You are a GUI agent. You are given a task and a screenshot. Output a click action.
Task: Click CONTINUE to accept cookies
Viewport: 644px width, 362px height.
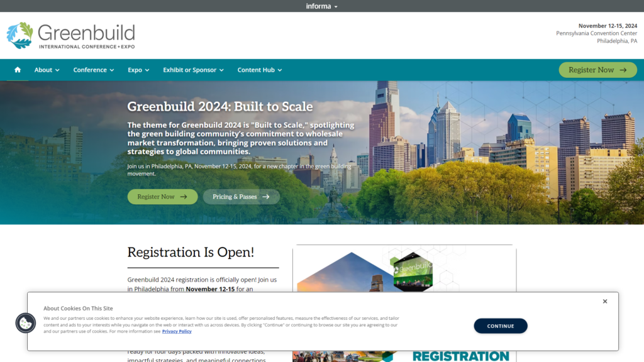point(500,326)
